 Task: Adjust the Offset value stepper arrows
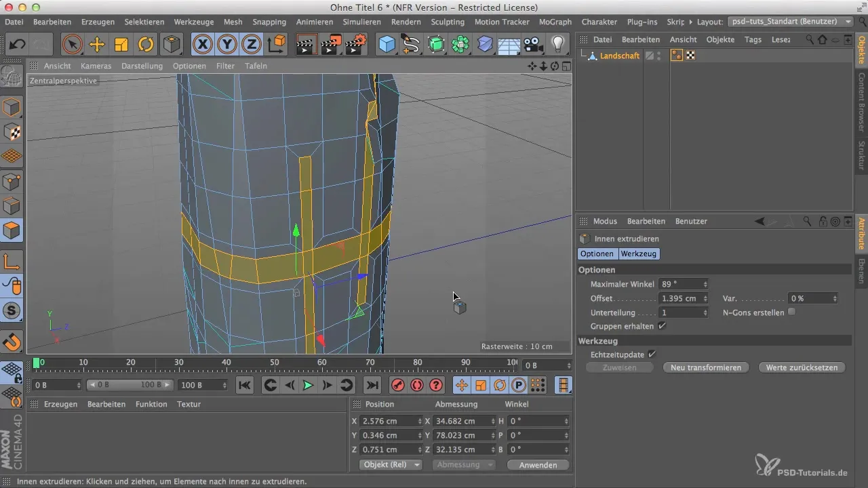705,298
